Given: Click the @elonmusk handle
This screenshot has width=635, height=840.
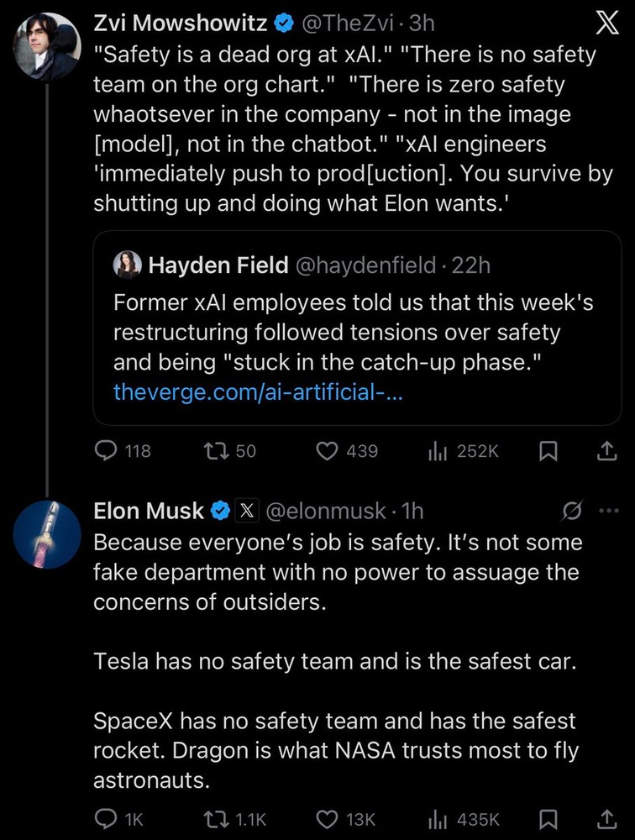Looking at the screenshot, I should [x=326, y=510].
